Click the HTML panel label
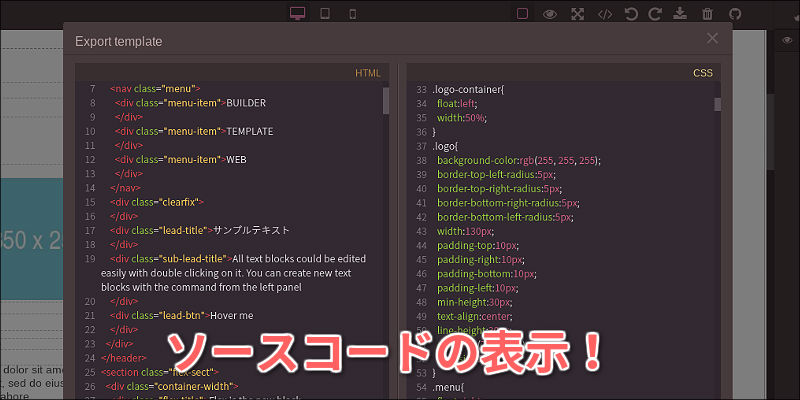The height and width of the screenshot is (400, 800). click(368, 73)
